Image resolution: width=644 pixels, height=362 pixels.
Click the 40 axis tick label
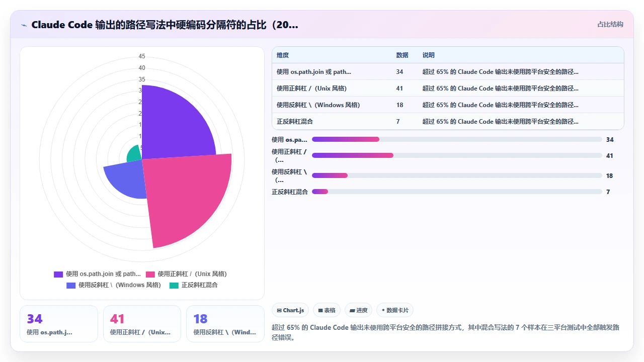coord(142,68)
